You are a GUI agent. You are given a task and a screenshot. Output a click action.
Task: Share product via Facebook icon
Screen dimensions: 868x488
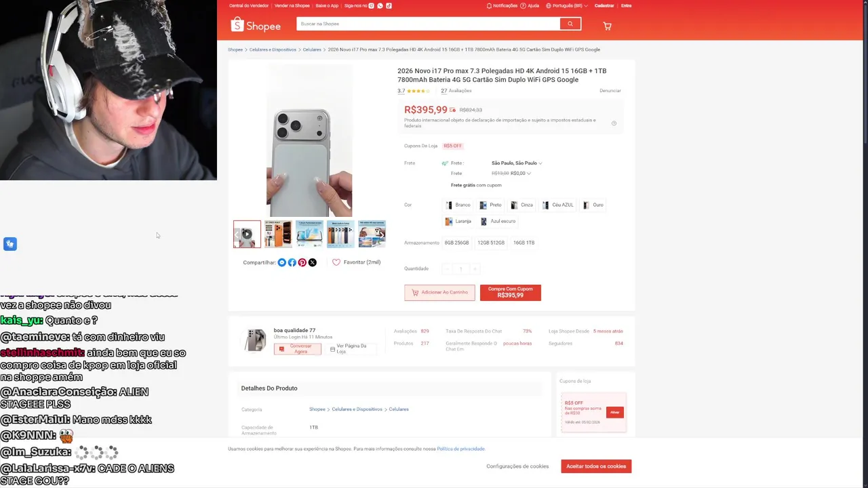292,262
